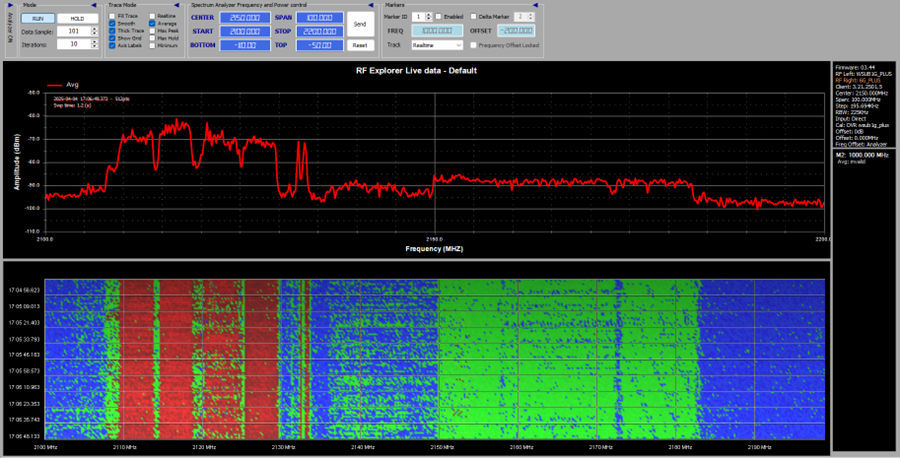
Task: Enable the marker Enabled checkbox
Action: [x=437, y=17]
